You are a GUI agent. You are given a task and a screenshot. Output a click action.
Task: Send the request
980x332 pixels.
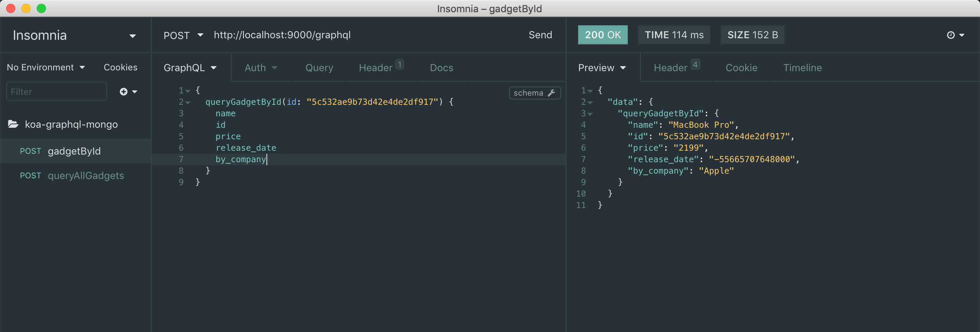coord(540,35)
